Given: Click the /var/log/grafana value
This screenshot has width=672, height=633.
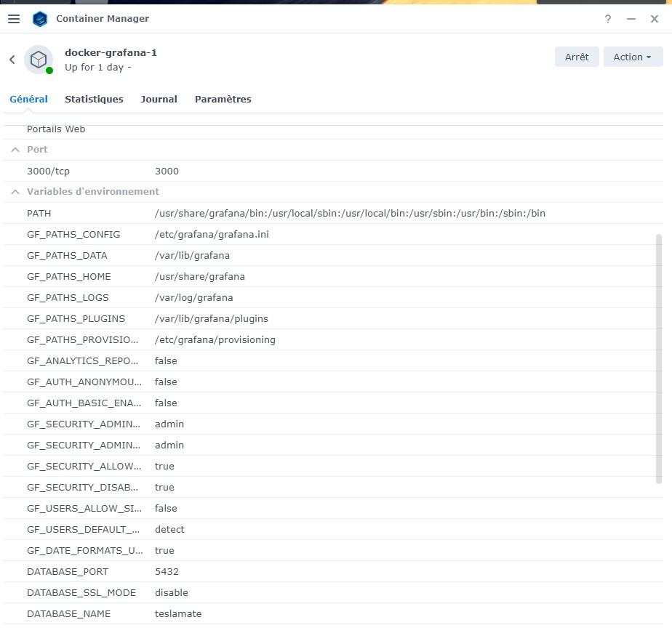Looking at the screenshot, I should [193, 298].
